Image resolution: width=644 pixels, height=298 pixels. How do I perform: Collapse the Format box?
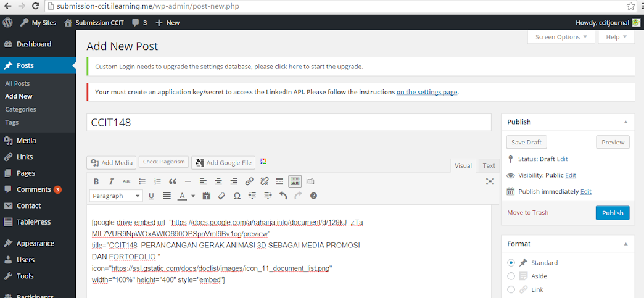tap(625, 244)
